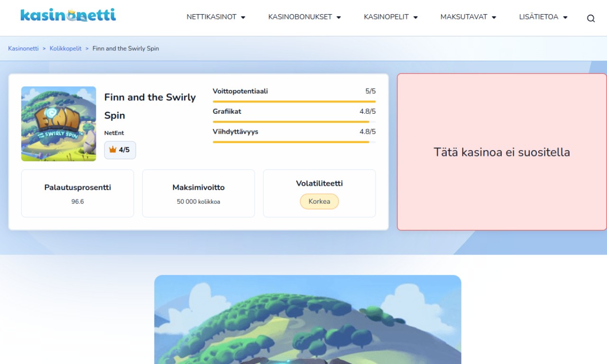Click the Viihdyttävyys rating bar
This screenshot has height=364, width=607.
pos(294,142)
